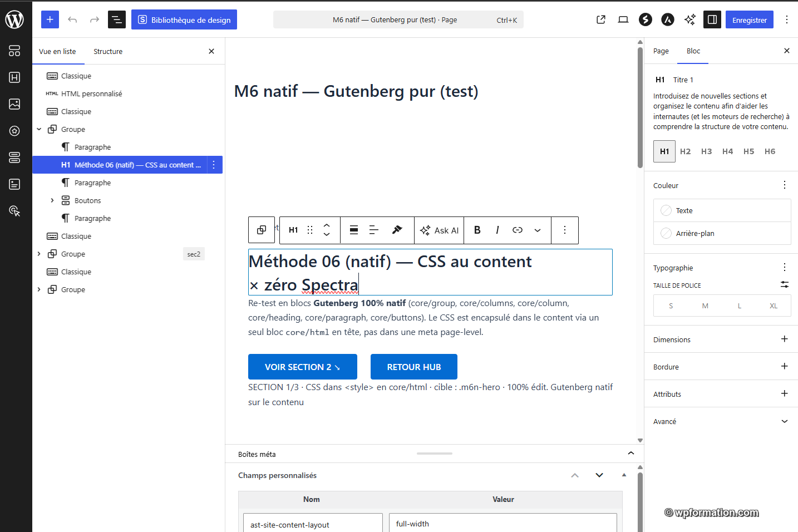Collapse the Boîtes méta panel

click(631, 453)
